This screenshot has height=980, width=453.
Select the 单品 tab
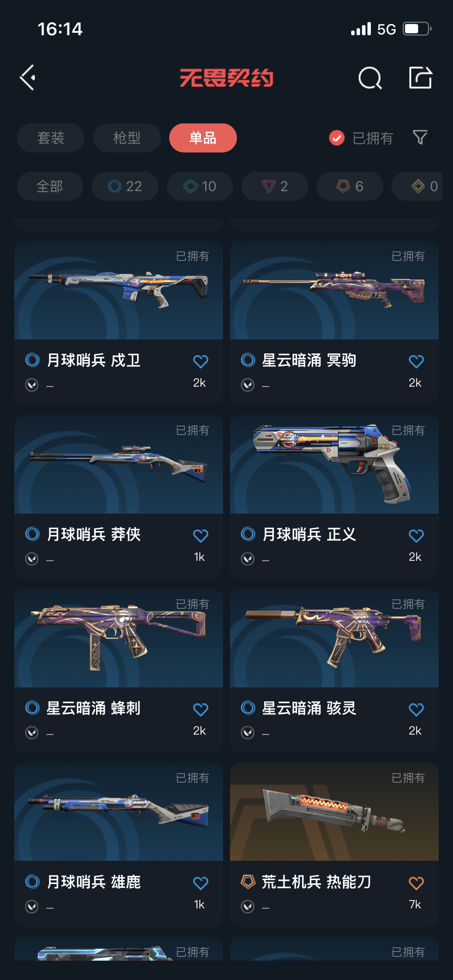203,138
